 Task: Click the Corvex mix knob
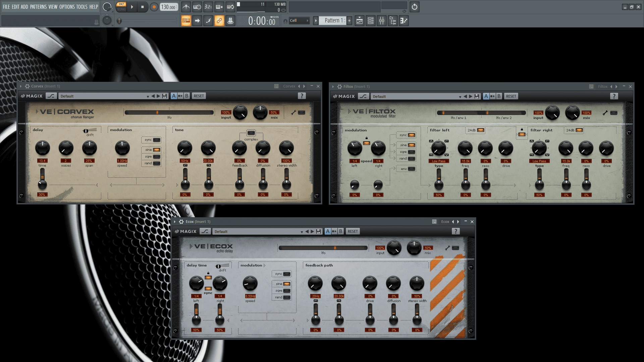260,112
